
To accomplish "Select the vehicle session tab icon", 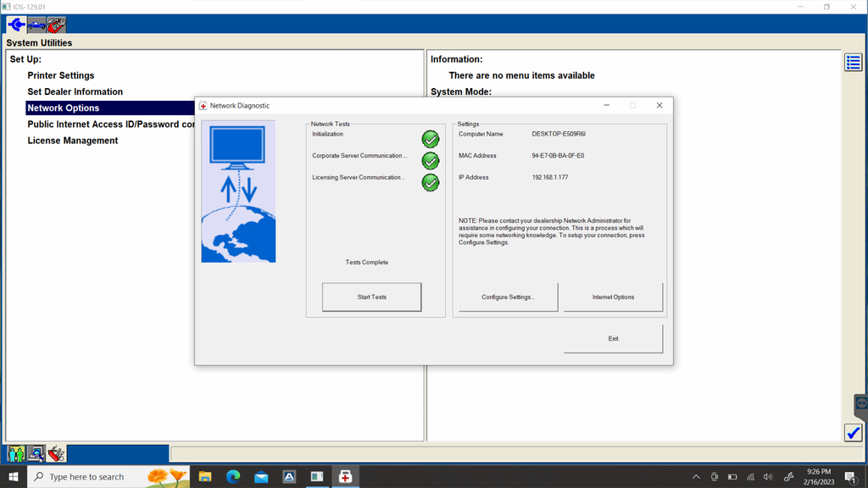I will coord(36,25).
